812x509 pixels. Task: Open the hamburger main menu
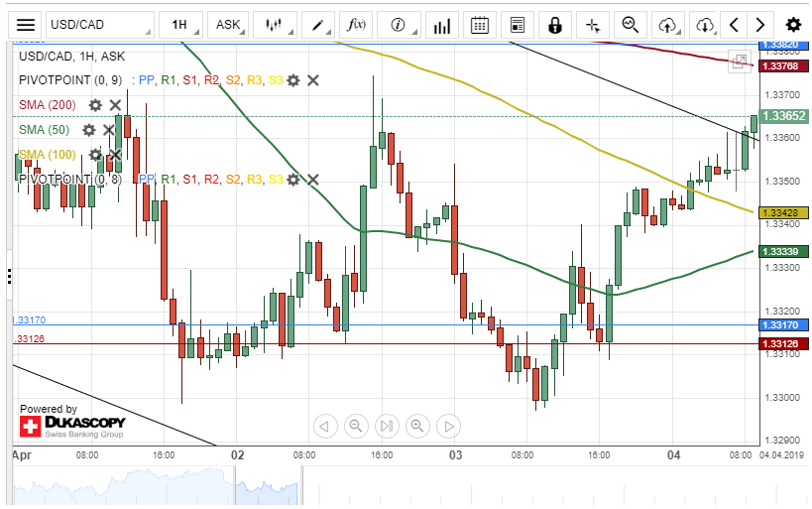pos(26,25)
